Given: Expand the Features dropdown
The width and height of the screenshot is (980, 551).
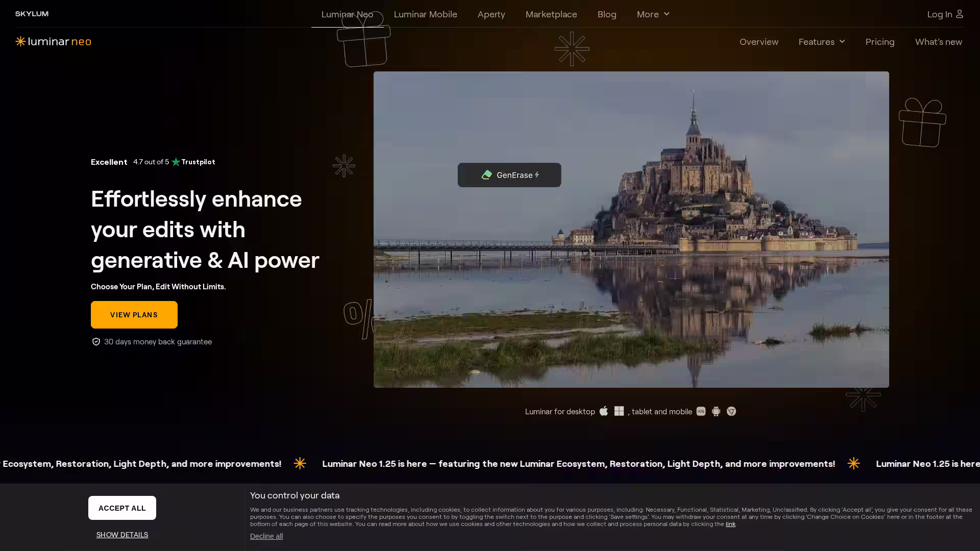Looking at the screenshot, I should point(821,42).
